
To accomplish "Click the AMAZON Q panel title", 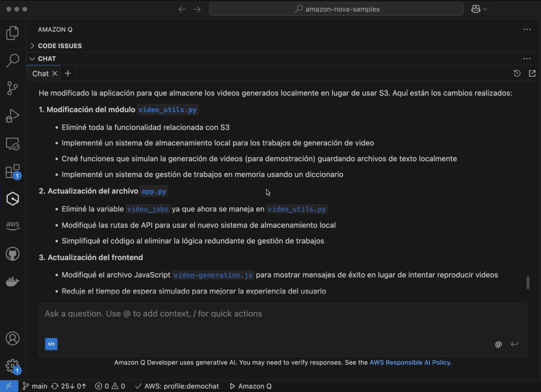I will click(x=55, y=30).
